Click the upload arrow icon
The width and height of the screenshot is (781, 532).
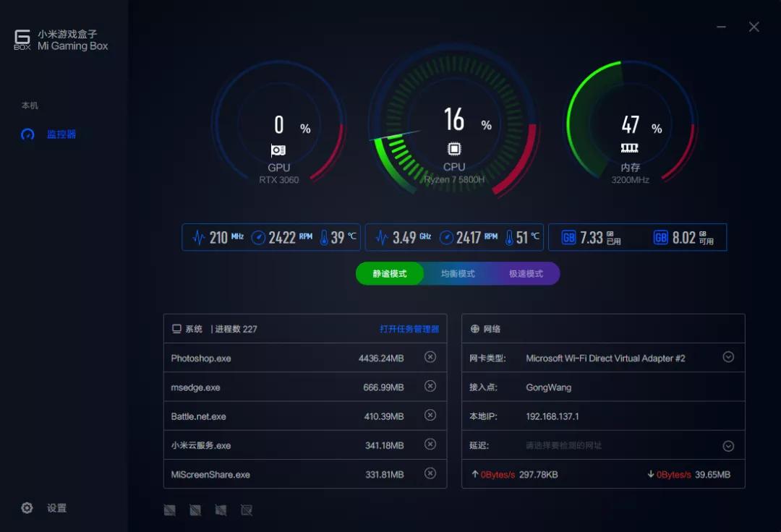click(x=474, y=474)
